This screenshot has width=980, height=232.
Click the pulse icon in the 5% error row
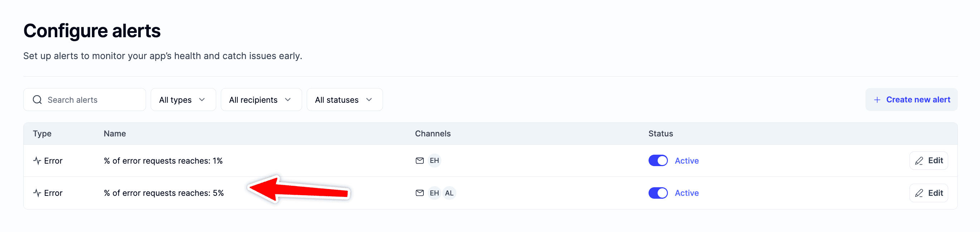coord(37,193)
